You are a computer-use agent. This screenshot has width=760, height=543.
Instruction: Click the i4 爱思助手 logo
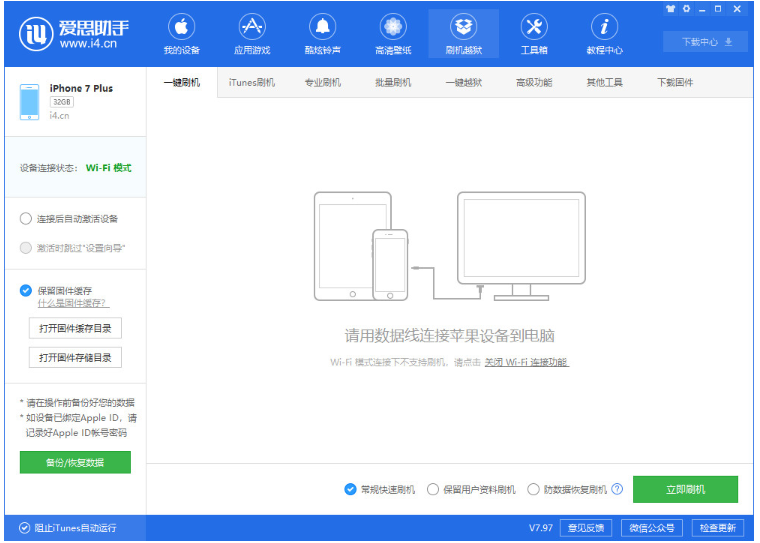[74, 34]
